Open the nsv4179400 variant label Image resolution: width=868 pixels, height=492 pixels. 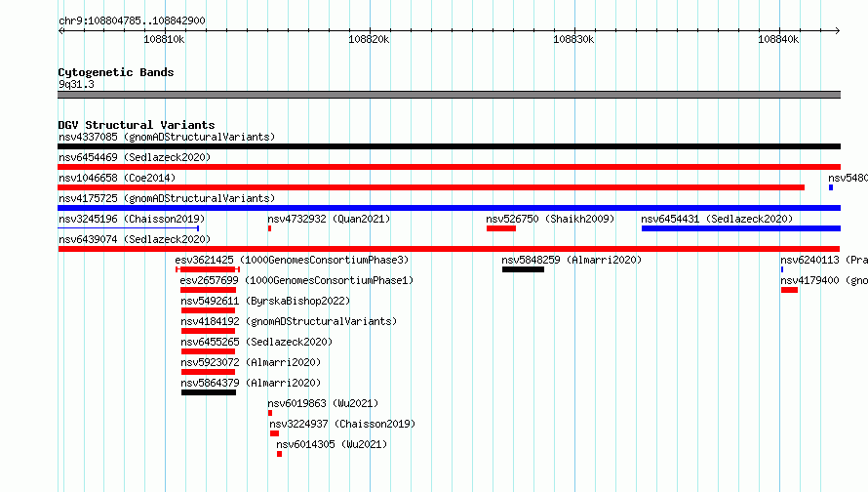tap(824, 280)
